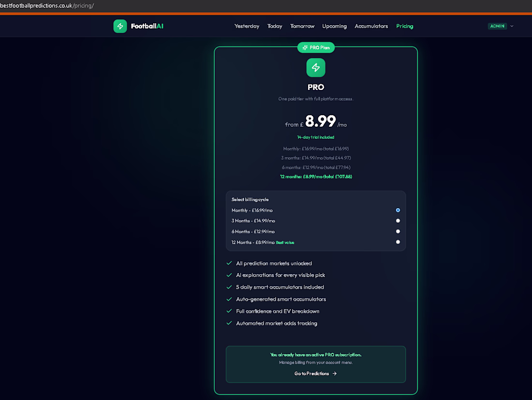Click the Go to Predictions link

point(315,373)
